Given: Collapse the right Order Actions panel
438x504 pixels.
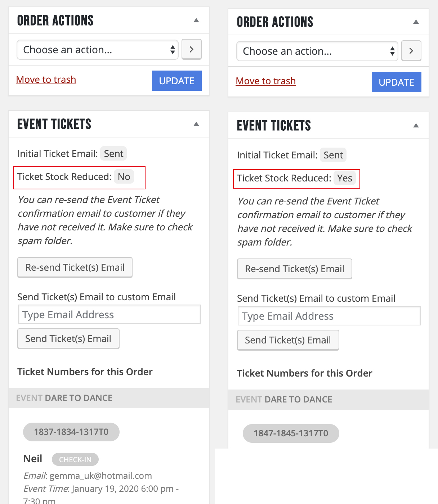Looking at the screenshot, I should tap(416, 22).
